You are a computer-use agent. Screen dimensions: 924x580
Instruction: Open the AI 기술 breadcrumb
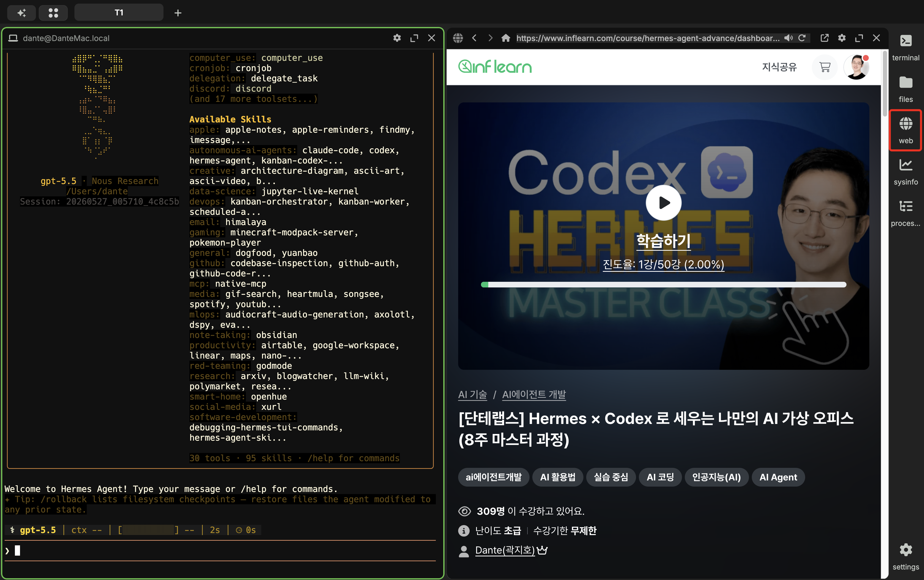tap(473, 394)
